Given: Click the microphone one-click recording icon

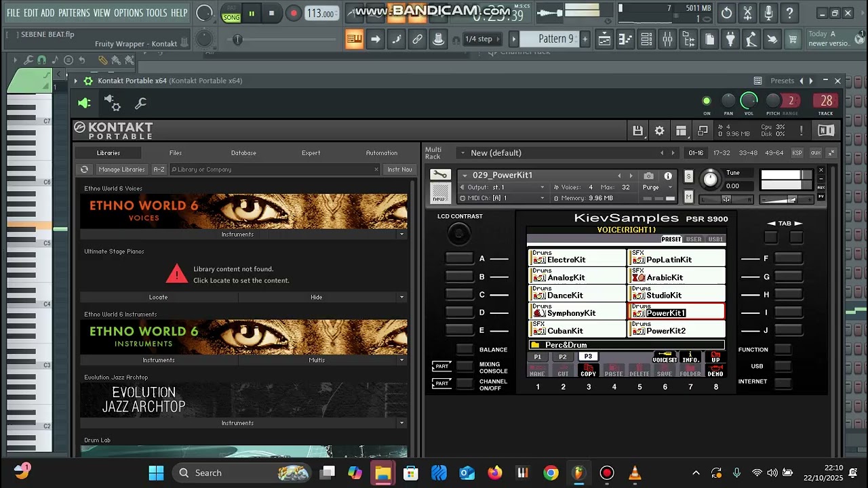Looking at the screenshot, I should tap(768, 13).
